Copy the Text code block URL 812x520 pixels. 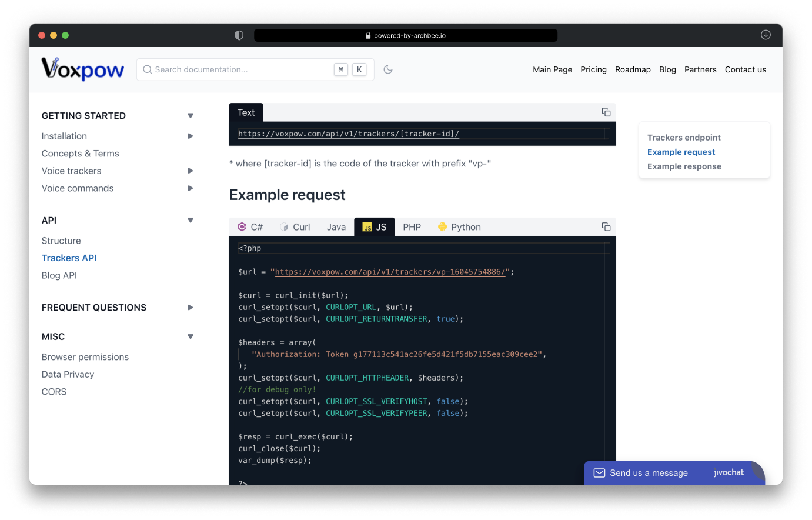[x=606, y=112]
